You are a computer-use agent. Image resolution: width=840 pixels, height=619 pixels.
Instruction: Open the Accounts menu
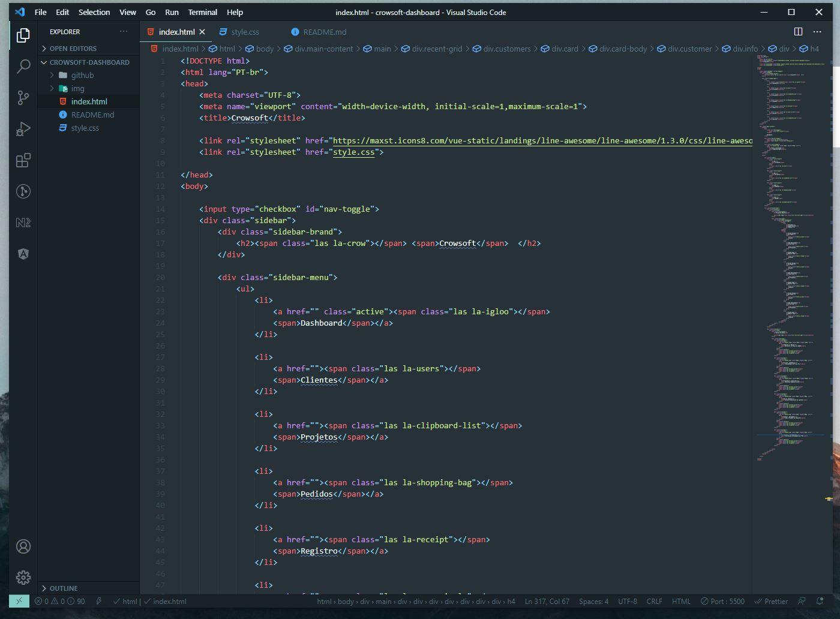coord(23,546)
